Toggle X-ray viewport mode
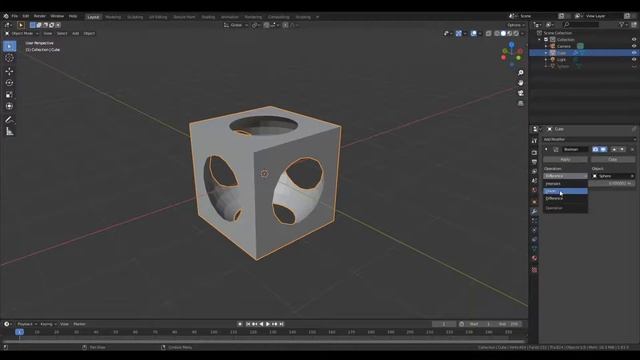The width and height of the screenshot is (640, 360). coord(489,33)
